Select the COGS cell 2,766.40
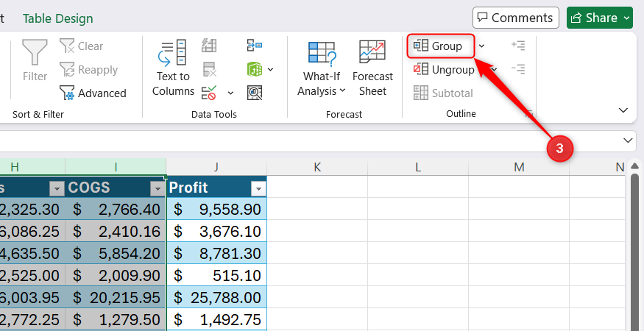644x331 pixels. (116, 209)
